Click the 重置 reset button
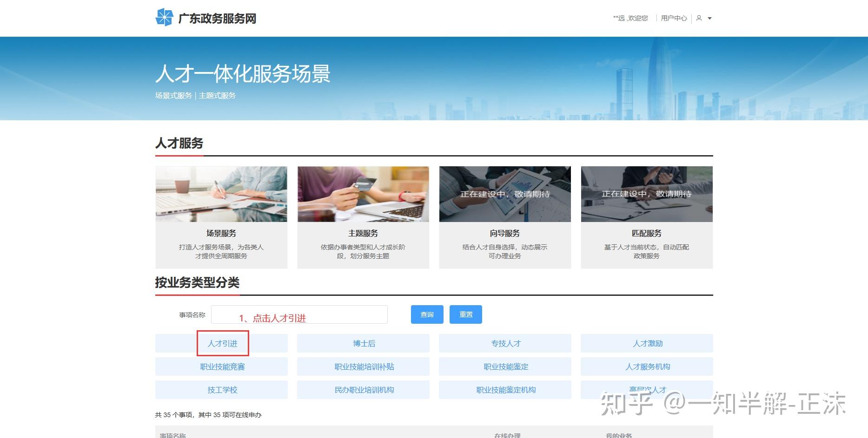Viewport: 868px width, 438px height. click(465, 314)
